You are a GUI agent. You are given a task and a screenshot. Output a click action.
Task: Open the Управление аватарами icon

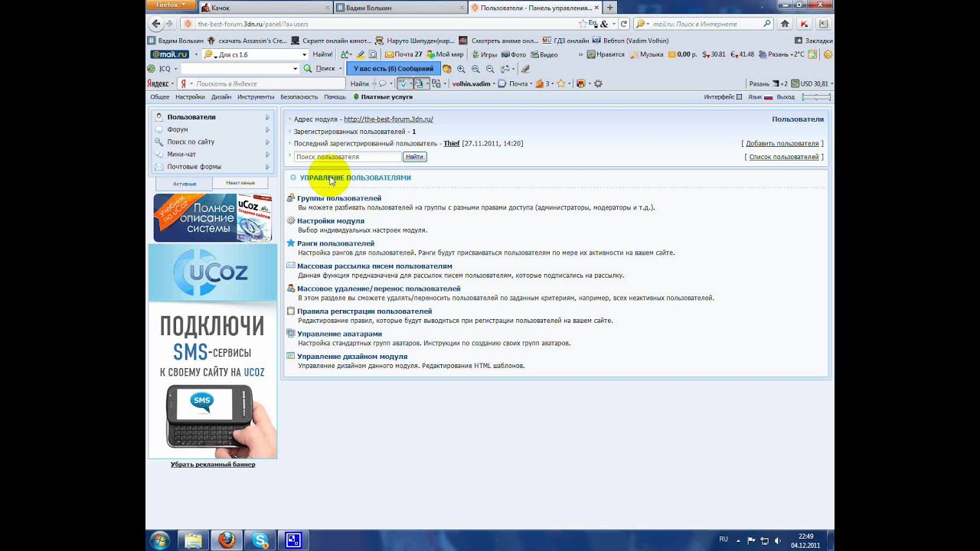(x=291, y=334)
